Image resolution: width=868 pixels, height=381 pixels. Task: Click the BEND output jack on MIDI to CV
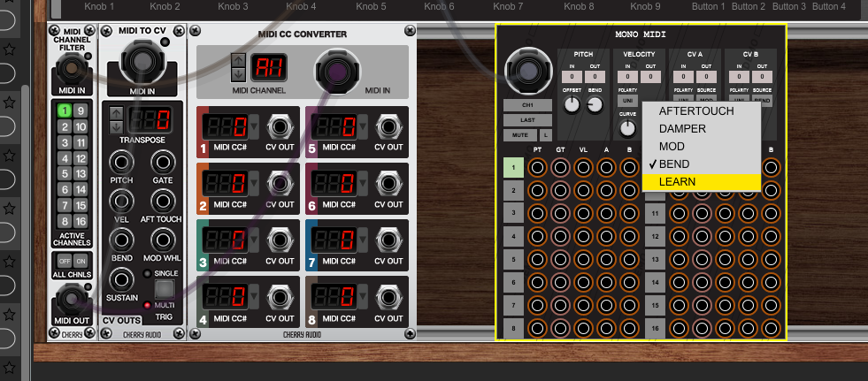121,240
